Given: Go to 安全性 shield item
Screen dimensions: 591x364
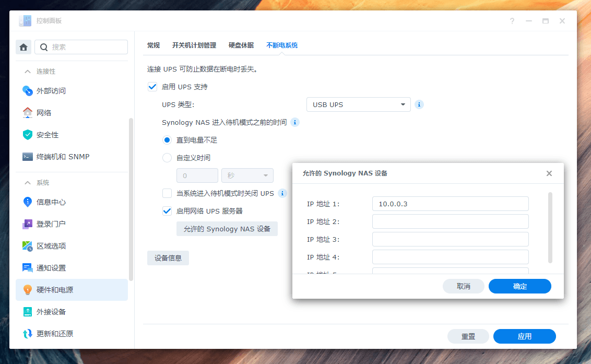Looking at the screenshot, I should [x=28, y=135].
